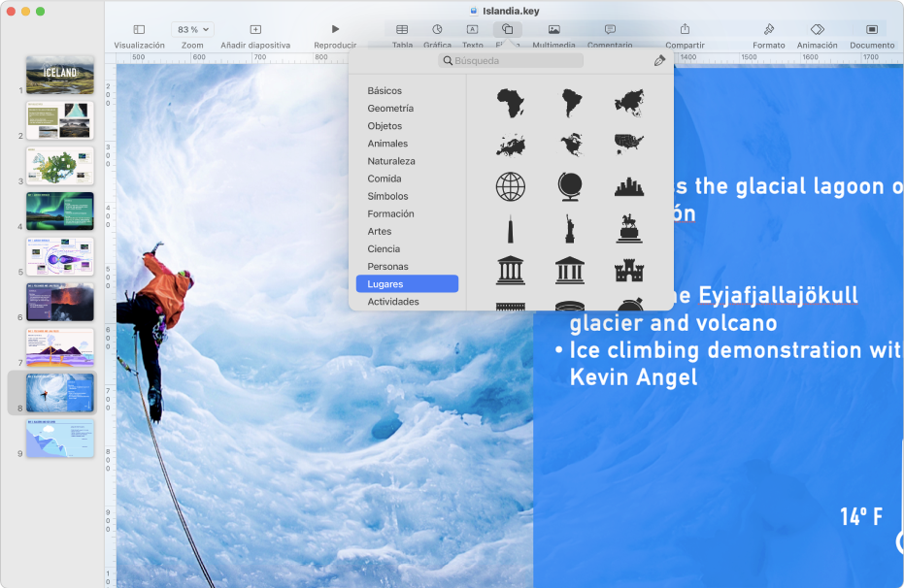Image resolution: width=904 pixels, height=588 pixels.
Task: Open the Documento inspector
Action: point(872,29)
